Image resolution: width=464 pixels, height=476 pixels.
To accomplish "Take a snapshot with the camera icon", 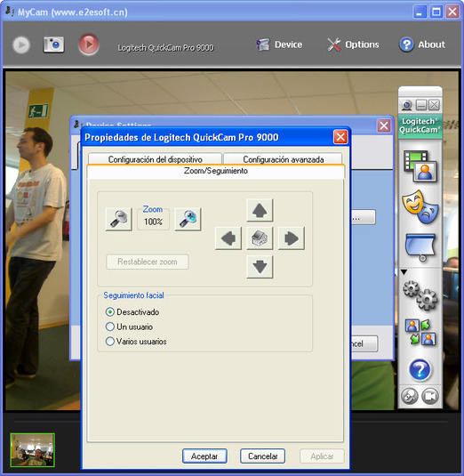I will click(x=53, y=44).
